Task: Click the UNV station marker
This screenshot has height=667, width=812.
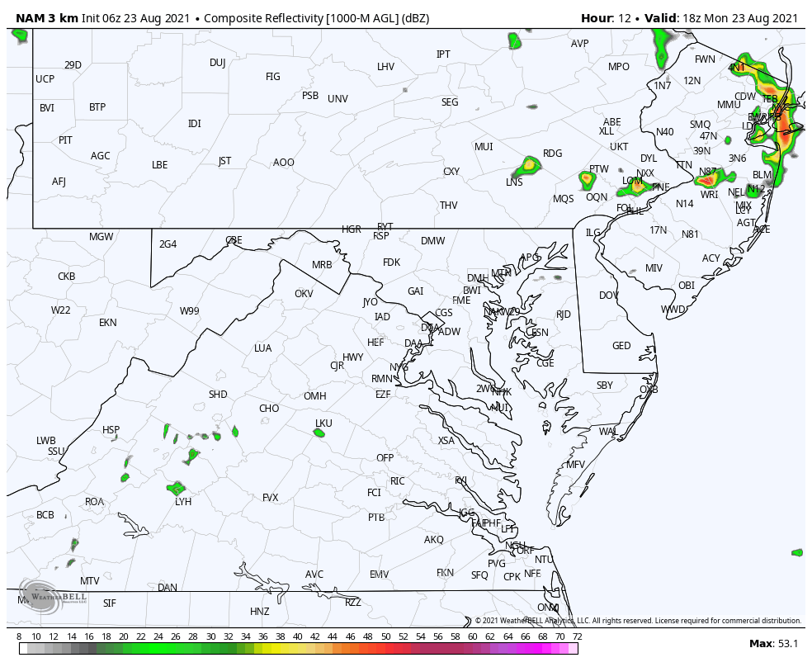Action: point(338,99)
